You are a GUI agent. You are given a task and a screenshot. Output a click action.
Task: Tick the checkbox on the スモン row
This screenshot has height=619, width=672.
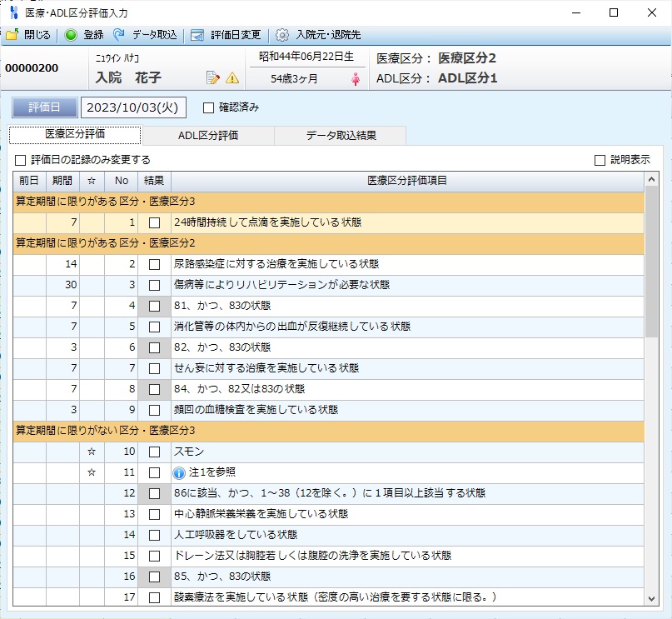tap(153, 451)
